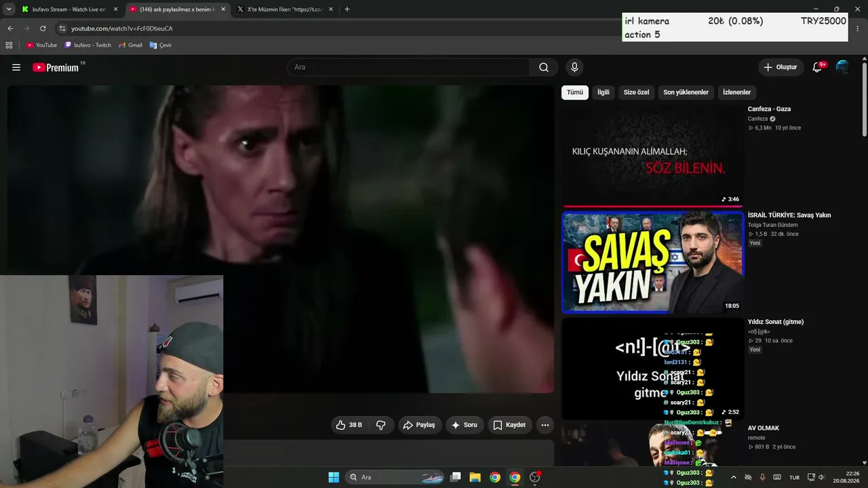The width and height of the screenshot is (868, 488).
Task: Expand the Chrome tab search dropdown
Action: 9,9
